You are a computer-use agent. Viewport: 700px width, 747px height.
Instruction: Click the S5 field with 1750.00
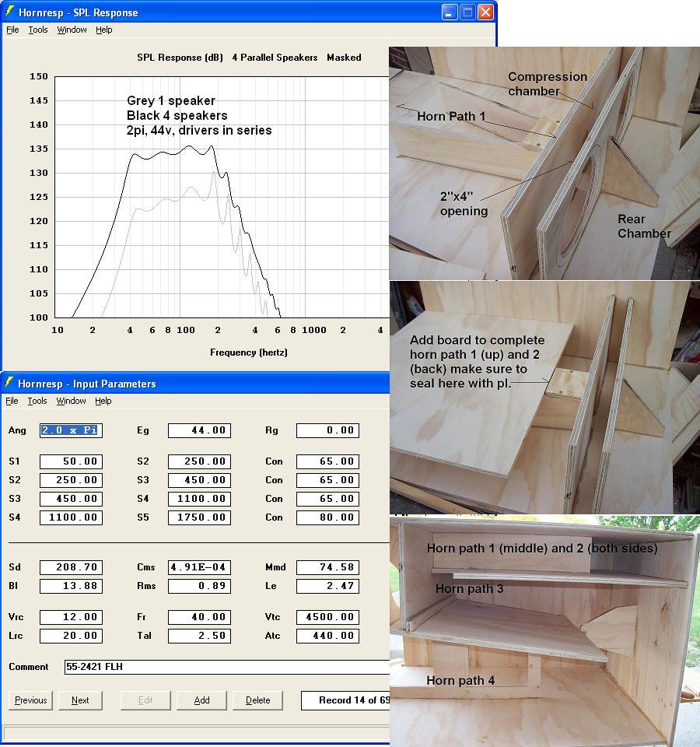(200, 518)
